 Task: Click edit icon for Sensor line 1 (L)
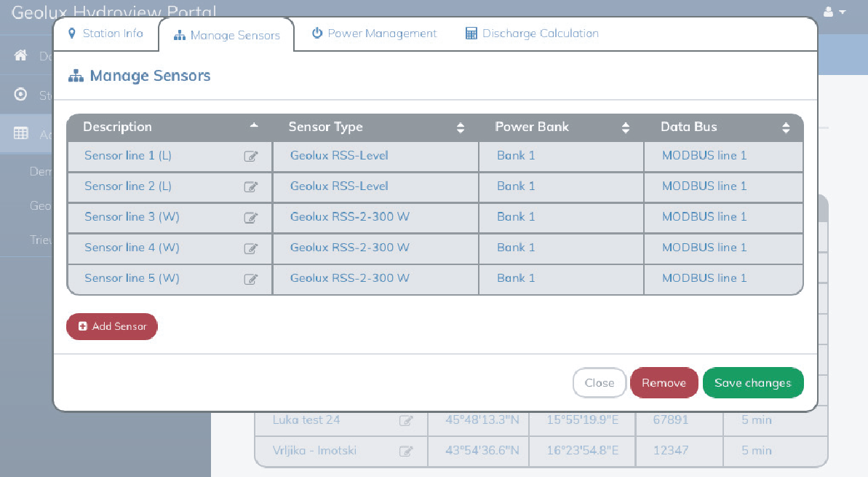(x=251, y=156)
